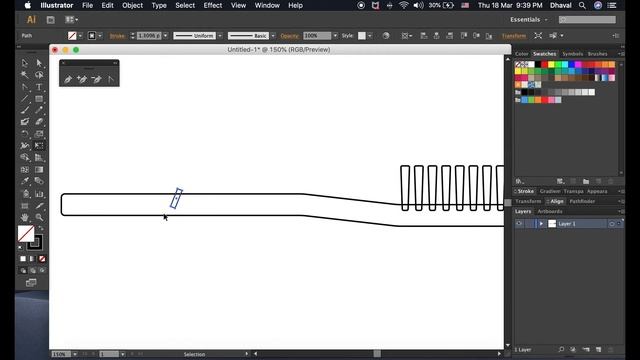Switch to the Artboards tab
This screenshot has width=640, height=360.
click(x=550, y=211)
